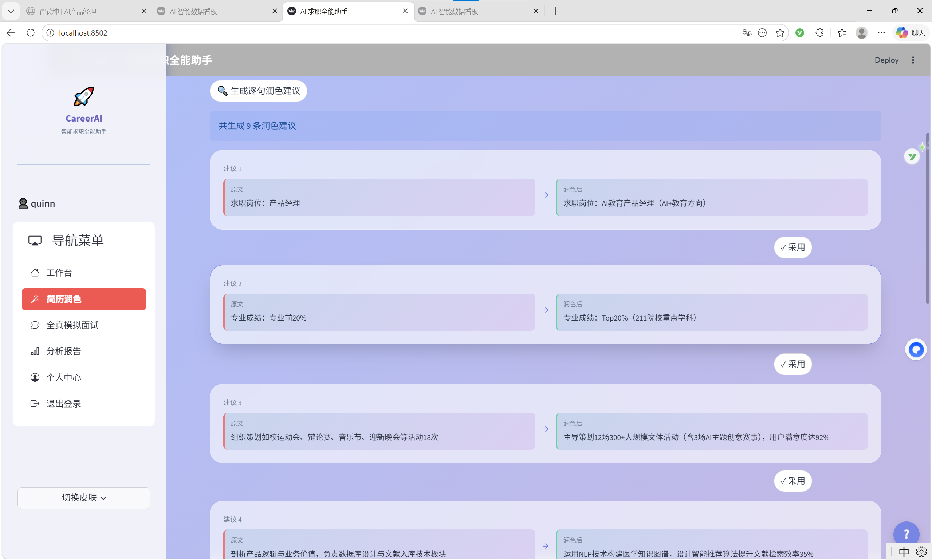The width and height of the screenshot is (932, 560).
Task: Expand the 切换皮肤 dropdown
Action: pos(83,498)
